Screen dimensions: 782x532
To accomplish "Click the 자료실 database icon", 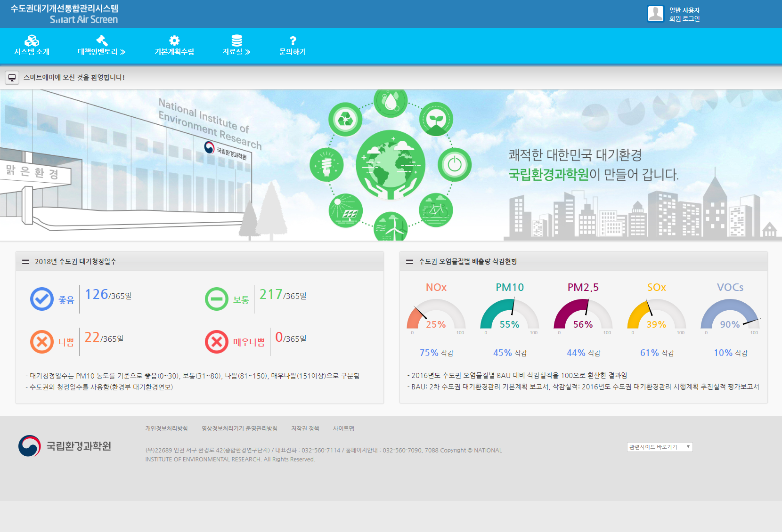I will tap(236, 40).
